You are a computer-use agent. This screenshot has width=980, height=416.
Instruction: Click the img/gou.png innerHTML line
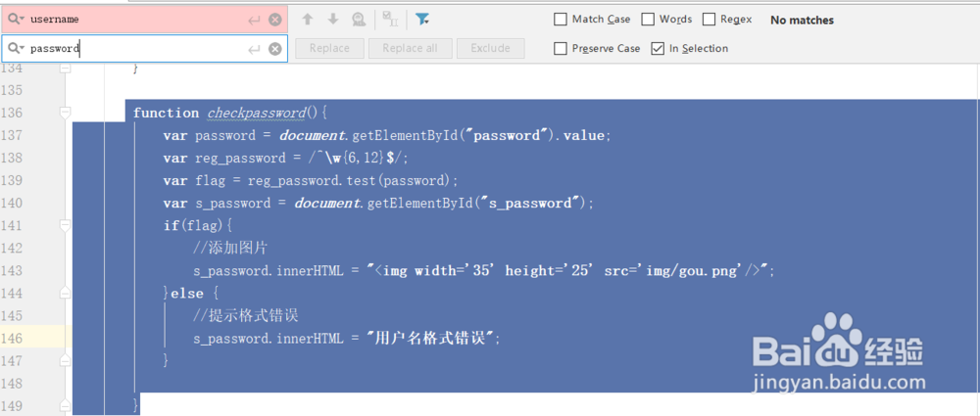point(484,270)
